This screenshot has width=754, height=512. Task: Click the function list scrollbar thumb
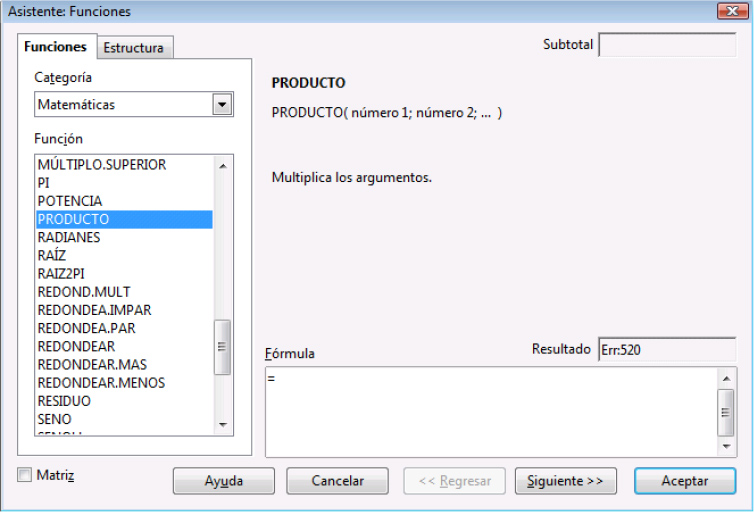coord(222,345)
